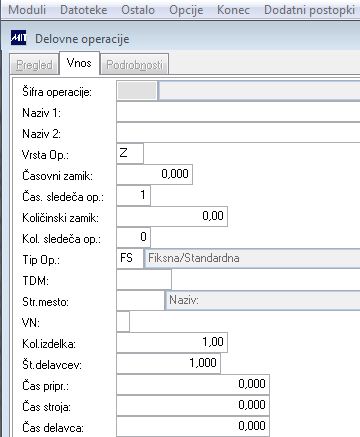Click the Količinski zamik label
This screenshot has height=437, width=360.
[x=61, y=218]
